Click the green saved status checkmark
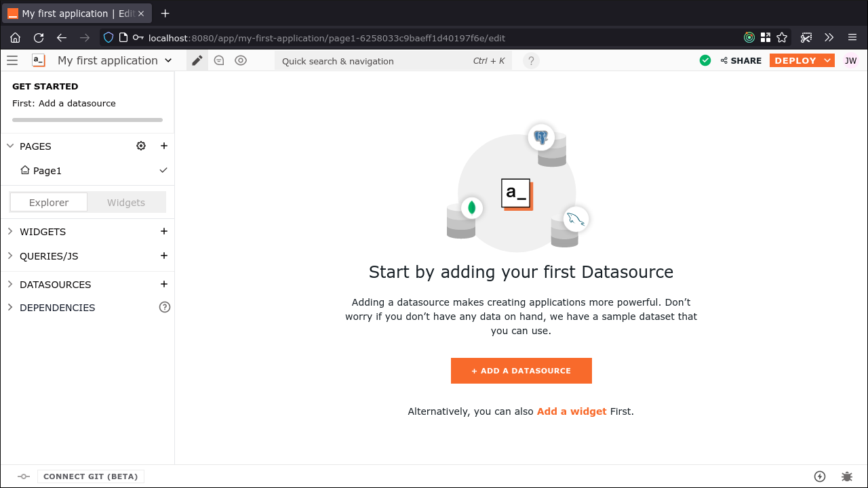 click(705, 60)
